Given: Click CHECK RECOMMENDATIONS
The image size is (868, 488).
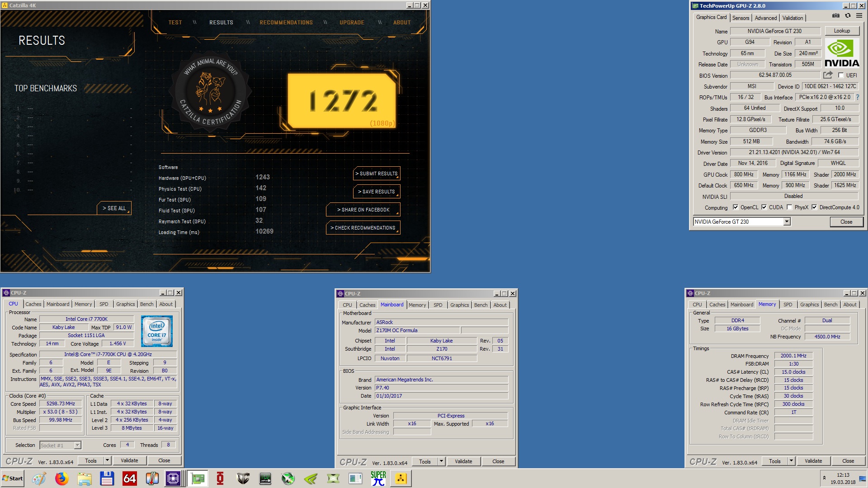Looking at the screenshot, I should (x=363, y=228).
